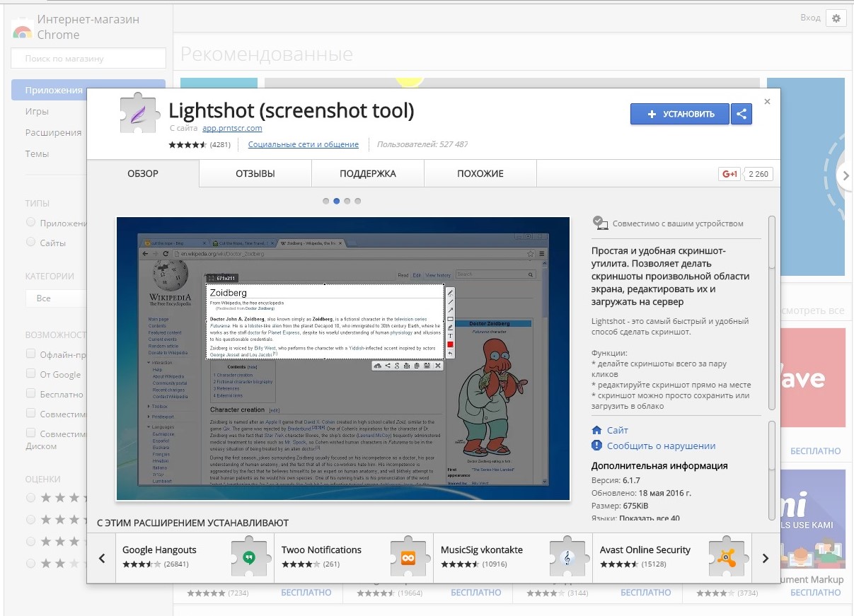Screen dimensions: 854x616
Task: Click the Lightshot preview screenshot image
Action: [343, 359]
